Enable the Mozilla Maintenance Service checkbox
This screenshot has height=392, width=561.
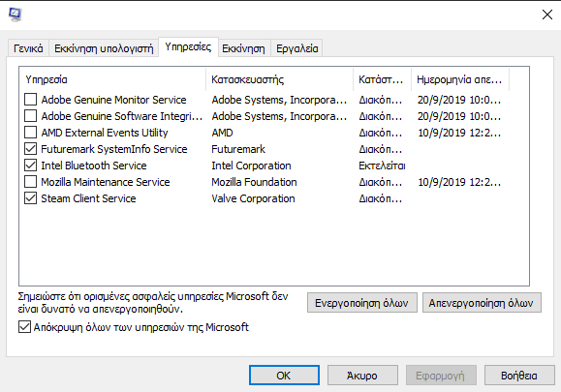click(30, 182)
